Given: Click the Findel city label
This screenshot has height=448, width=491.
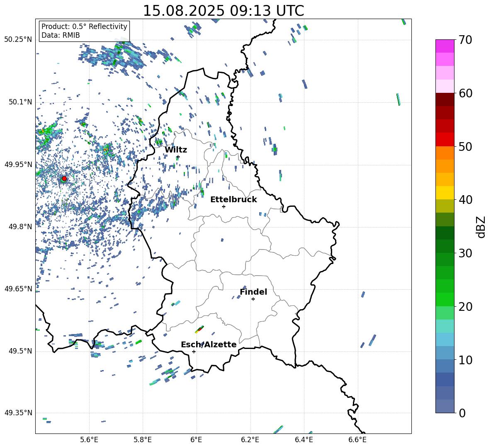Looking at the screenshot, I should 253,292.
